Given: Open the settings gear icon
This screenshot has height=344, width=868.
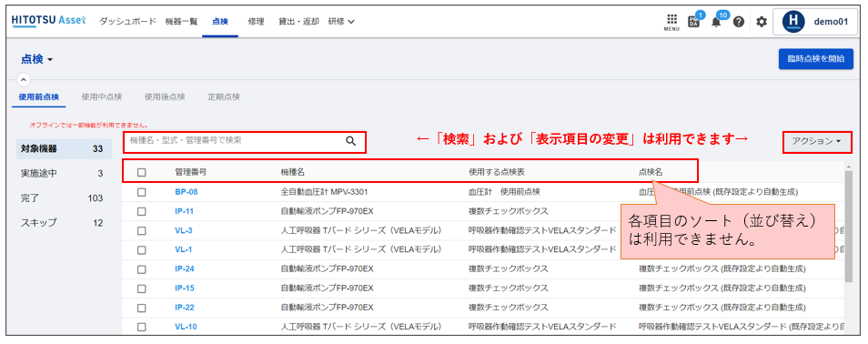Looking at the screenshot, I should coord(762,22).
